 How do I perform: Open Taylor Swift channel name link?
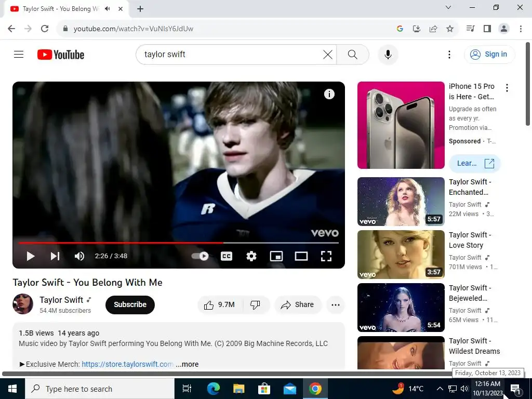click(x=61, y=300)
